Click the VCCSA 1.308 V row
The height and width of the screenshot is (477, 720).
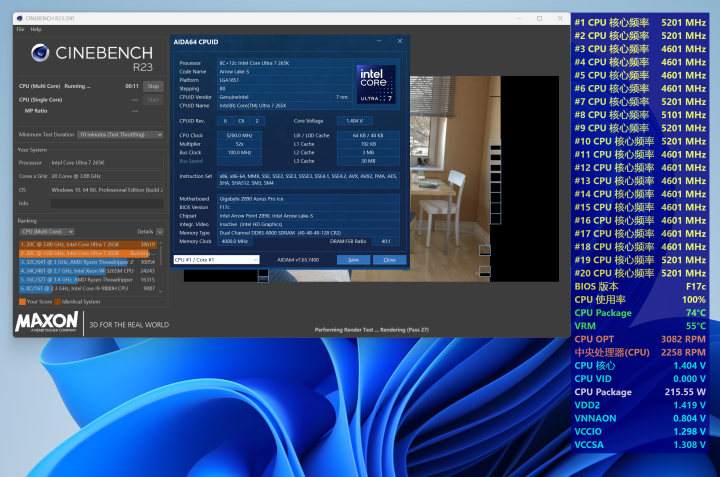640,445
